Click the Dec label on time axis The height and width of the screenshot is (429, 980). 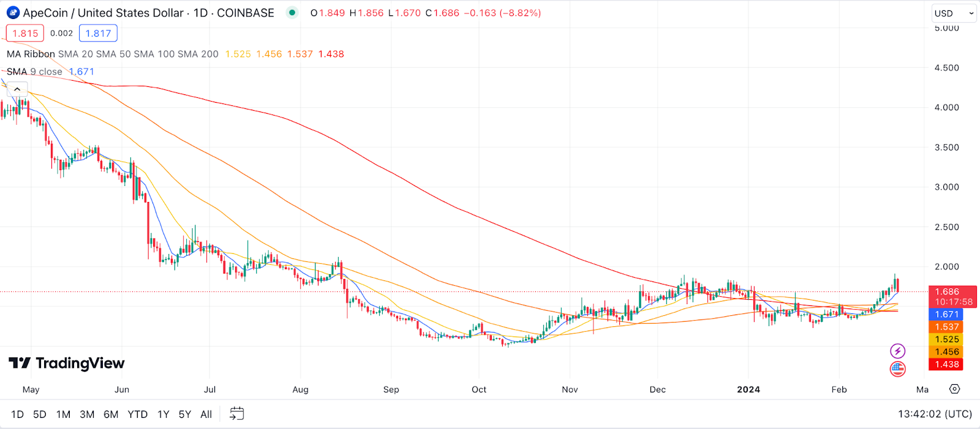[x=658, y=389]
